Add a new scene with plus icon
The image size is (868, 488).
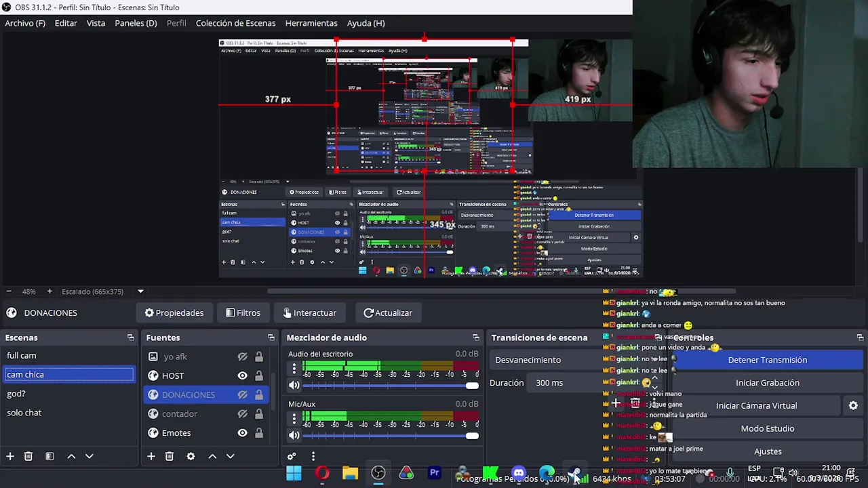[x=10, y=456]
